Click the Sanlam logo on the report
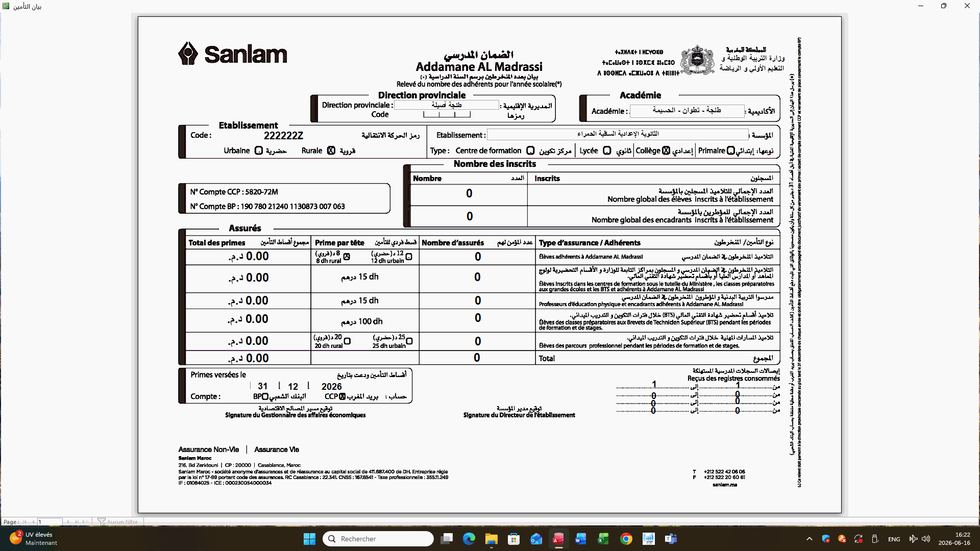Viewport: 980px width, 551px height. point(233,54)
